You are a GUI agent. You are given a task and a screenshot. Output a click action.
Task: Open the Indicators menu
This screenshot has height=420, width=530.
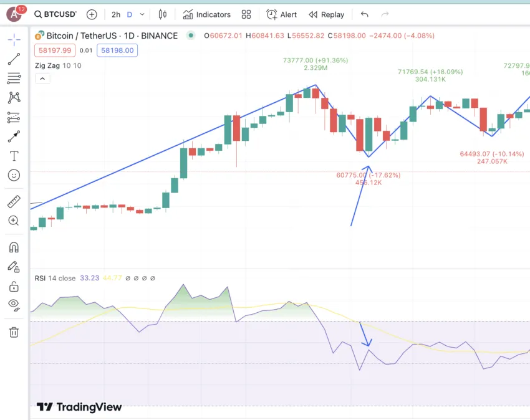pos(206,14)
